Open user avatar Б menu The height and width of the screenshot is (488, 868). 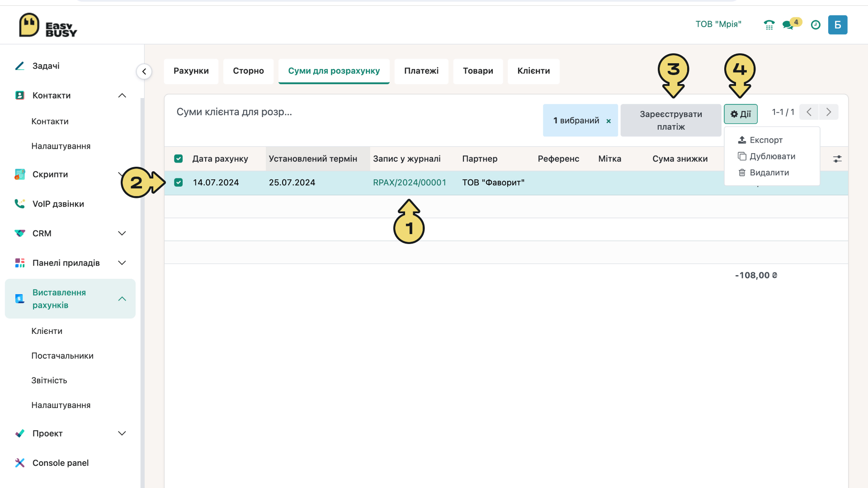pyautogui.click(x=838, y=25)
